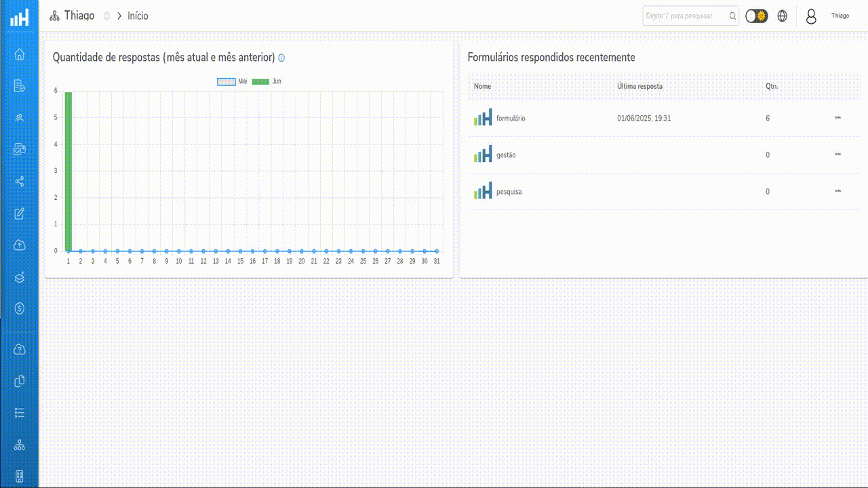Click the Quantidade de respostas chart title
Viewport: 868px width, 488px height.
point(163,58)
